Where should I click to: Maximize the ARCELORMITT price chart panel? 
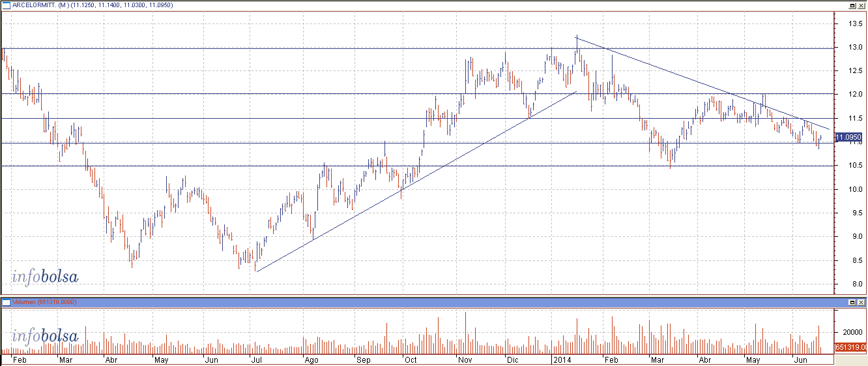pos(851,6)
